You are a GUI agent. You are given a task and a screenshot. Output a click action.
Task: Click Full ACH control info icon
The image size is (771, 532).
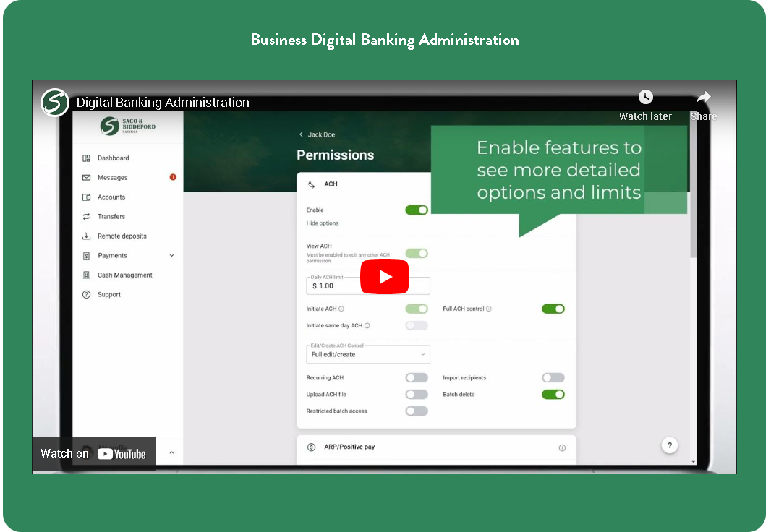tap(489, 309)
